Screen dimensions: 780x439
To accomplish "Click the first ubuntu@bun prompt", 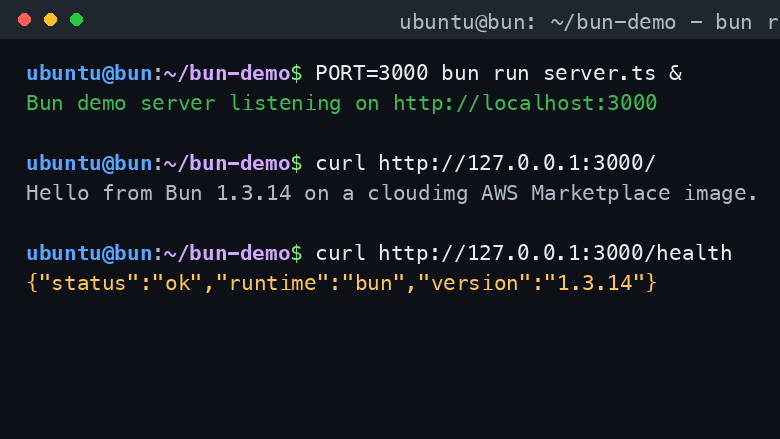I will [90, 74].
